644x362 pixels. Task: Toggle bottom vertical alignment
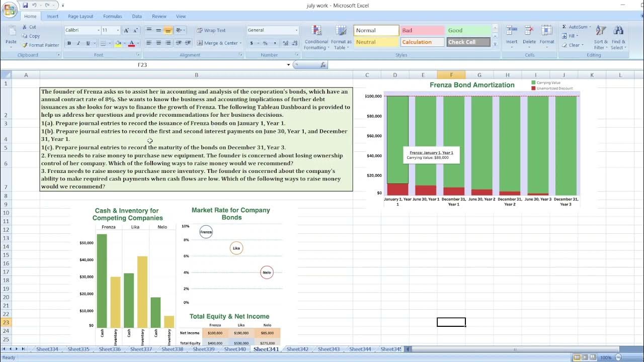point(168,30)
